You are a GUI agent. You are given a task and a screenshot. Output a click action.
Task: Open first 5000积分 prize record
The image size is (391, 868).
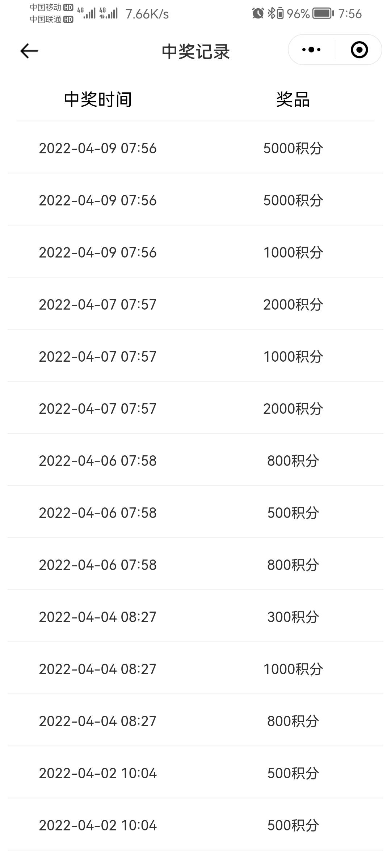pyautogui.click(x=195, y=147)
